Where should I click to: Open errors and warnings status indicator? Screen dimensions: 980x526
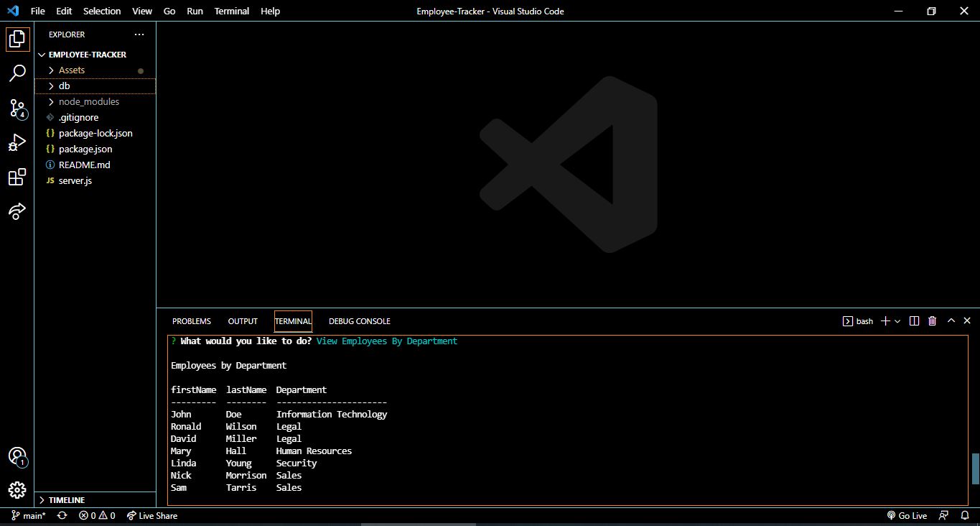click(x=97, y=516)
